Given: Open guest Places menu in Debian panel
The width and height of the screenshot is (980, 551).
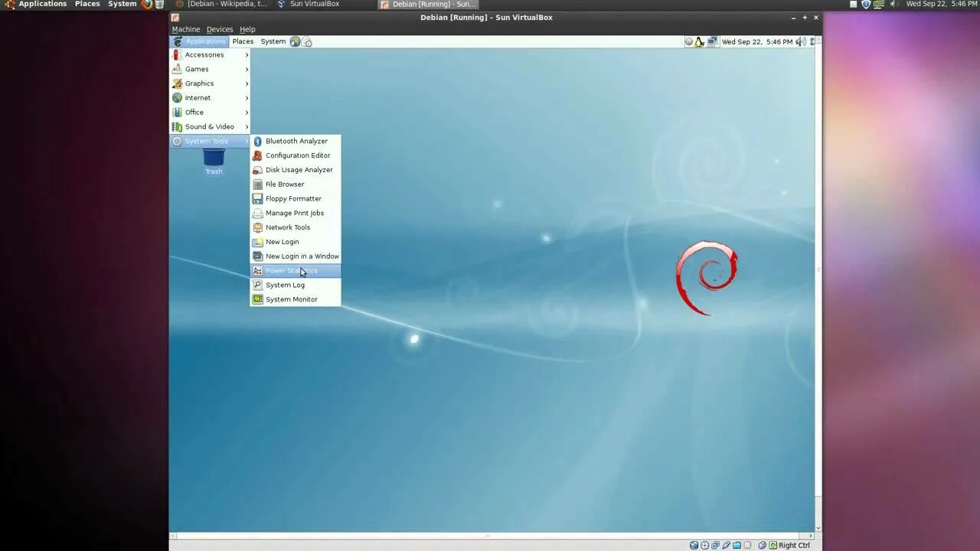Looking at the screenshot, I should pos(243,41).
